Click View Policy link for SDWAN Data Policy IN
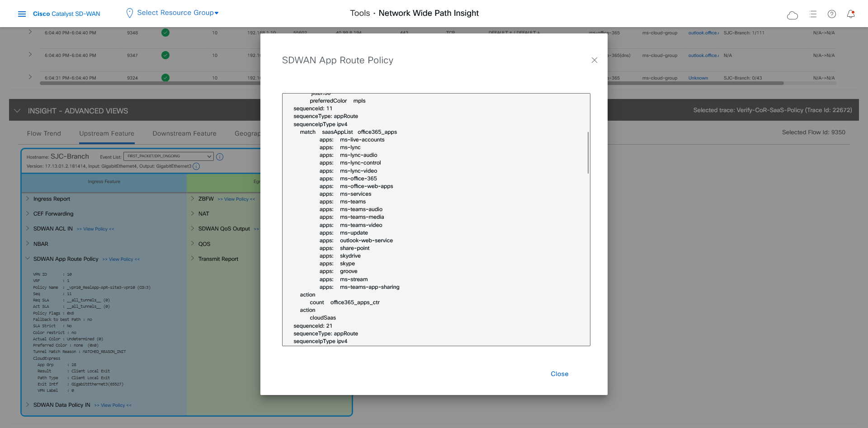This screenshot has width=868, height=428. (113, 405)
